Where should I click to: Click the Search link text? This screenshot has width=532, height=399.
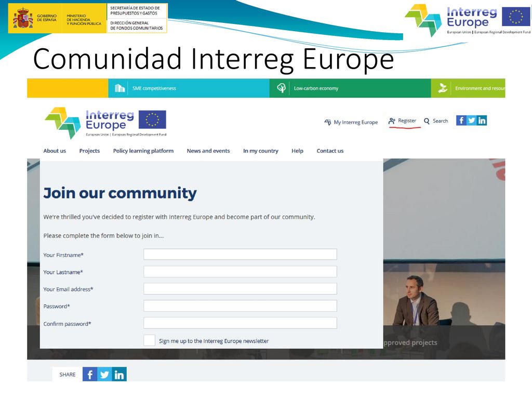click(440, 121)
